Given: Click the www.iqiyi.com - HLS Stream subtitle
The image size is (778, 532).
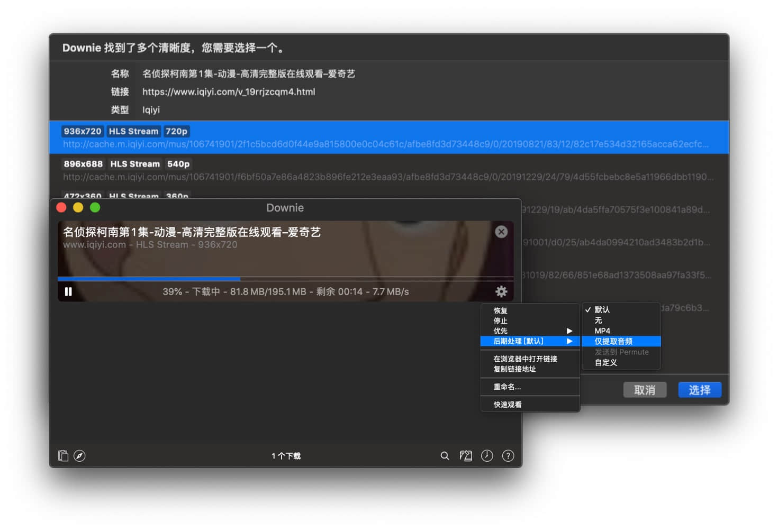Looking at the screenshot, I should (150, 245).
